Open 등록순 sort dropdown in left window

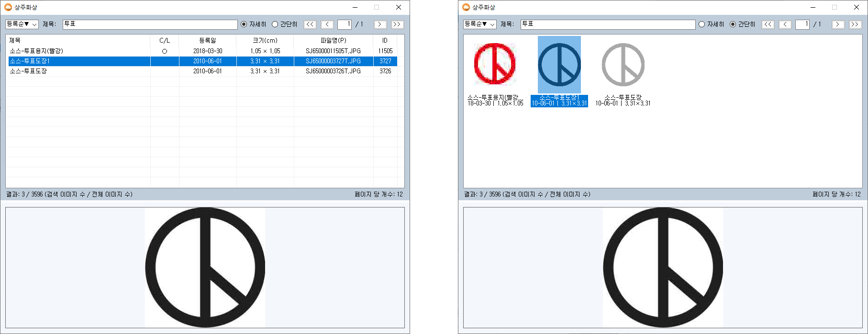(x=22, y=24)
